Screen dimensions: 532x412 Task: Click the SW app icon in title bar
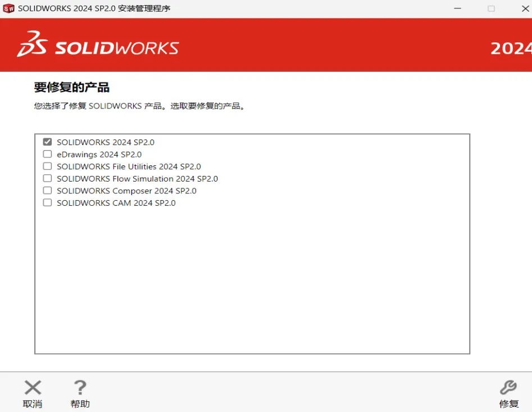[8, 8]
